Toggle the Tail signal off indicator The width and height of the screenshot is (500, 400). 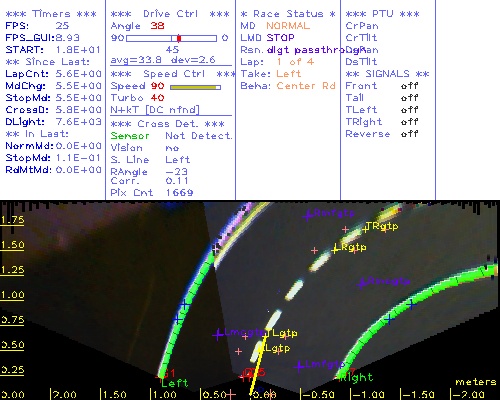coord(410,98)
